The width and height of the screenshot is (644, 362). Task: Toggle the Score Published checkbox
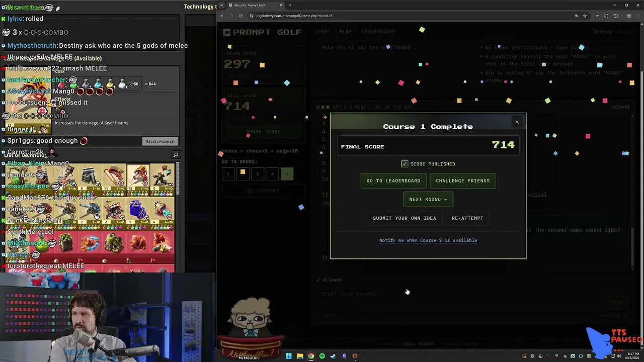(405, 164)
